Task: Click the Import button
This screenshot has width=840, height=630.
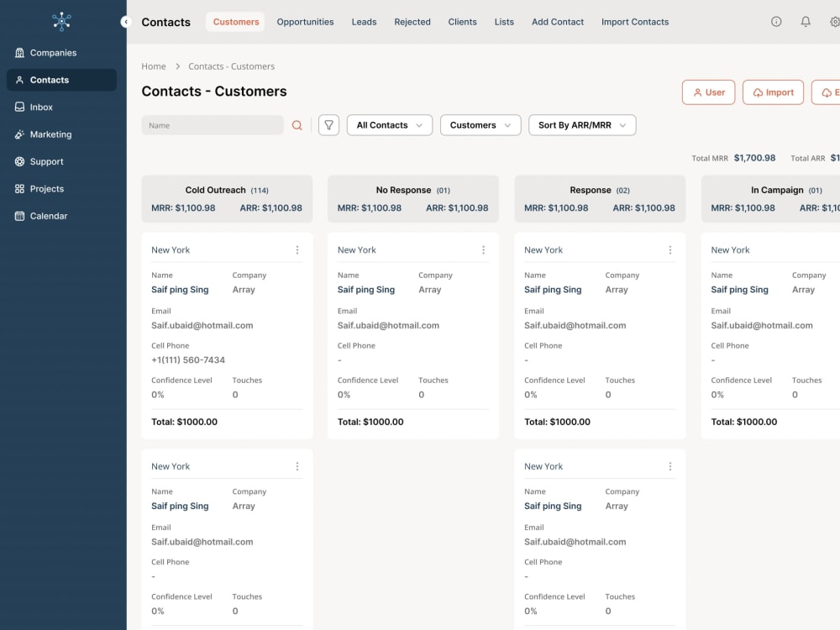Action: pyautogui.click(x=773, y=92)
